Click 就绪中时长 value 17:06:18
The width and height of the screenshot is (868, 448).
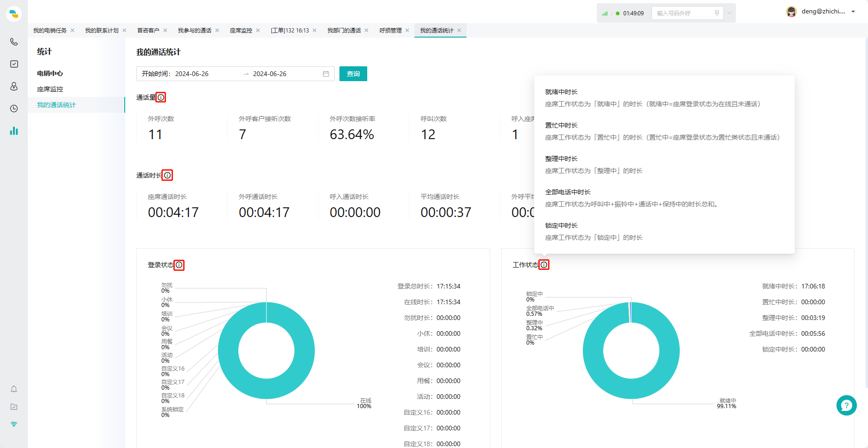813,286
